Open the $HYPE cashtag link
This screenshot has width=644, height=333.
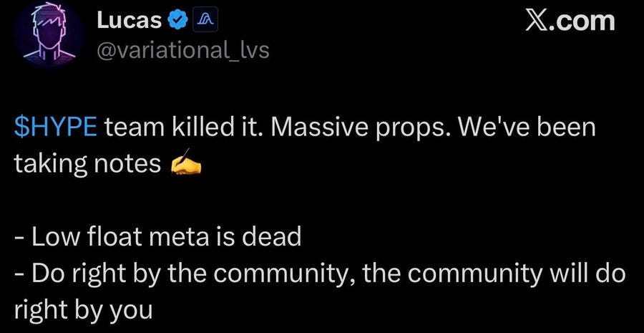pyautogui.click(x=55, y=128)
